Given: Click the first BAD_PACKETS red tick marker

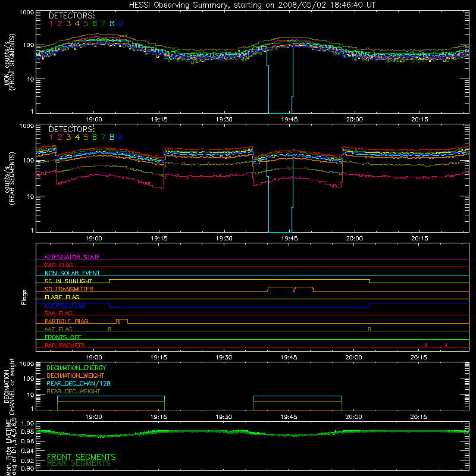Looking at the screenshot, I should (x=426, y=345).
